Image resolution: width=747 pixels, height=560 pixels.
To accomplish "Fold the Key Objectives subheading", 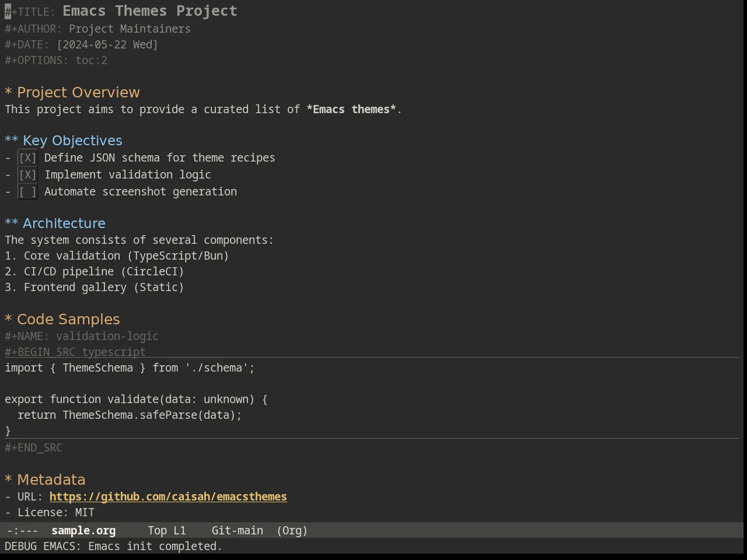I will point(72,141).
